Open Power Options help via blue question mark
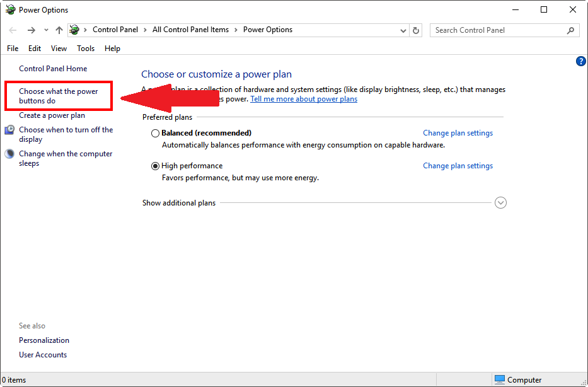 coord(580,61)
